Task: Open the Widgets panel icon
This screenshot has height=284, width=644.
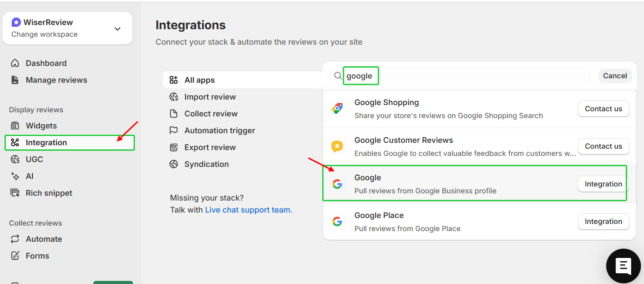Action: (x=15, y=125)
